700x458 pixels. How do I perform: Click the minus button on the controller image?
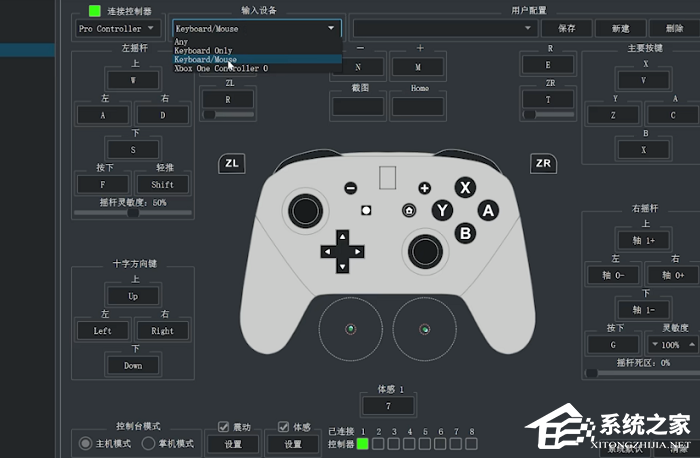(351, 188)
